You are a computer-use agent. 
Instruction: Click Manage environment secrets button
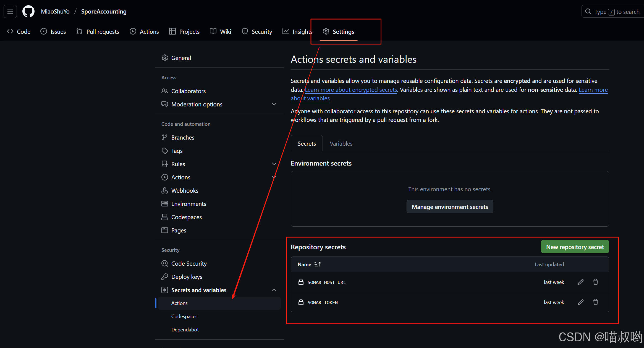click(450, 207)
